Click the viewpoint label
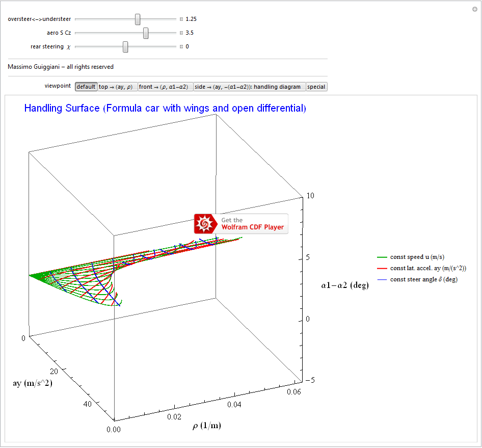 coord(58,86)
